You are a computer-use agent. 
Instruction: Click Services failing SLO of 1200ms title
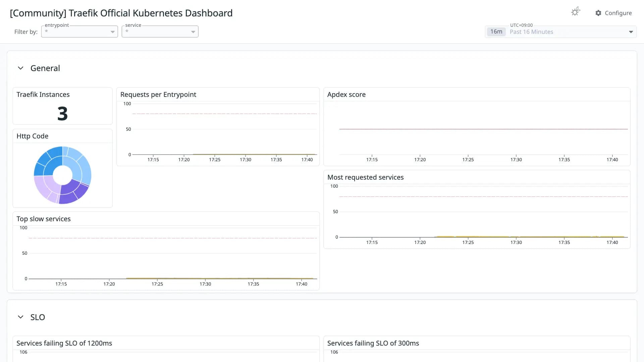(x=64, y=343)
